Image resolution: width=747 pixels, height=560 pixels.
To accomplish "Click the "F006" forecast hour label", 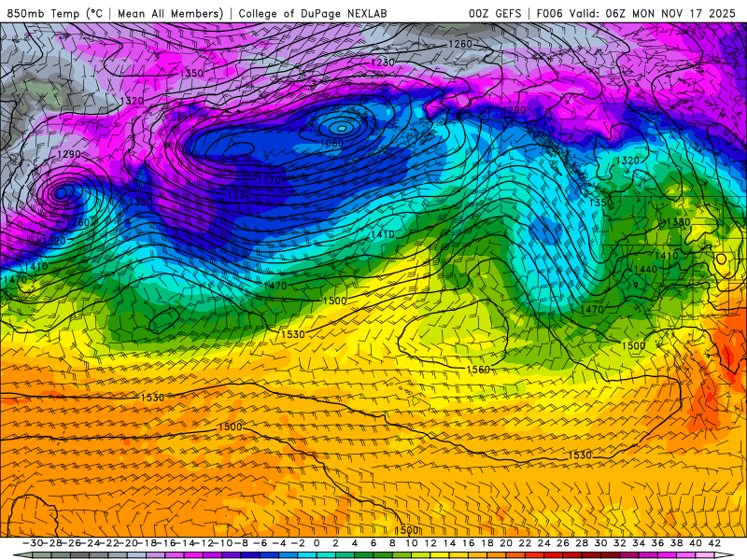I will (x=549, y=13).
